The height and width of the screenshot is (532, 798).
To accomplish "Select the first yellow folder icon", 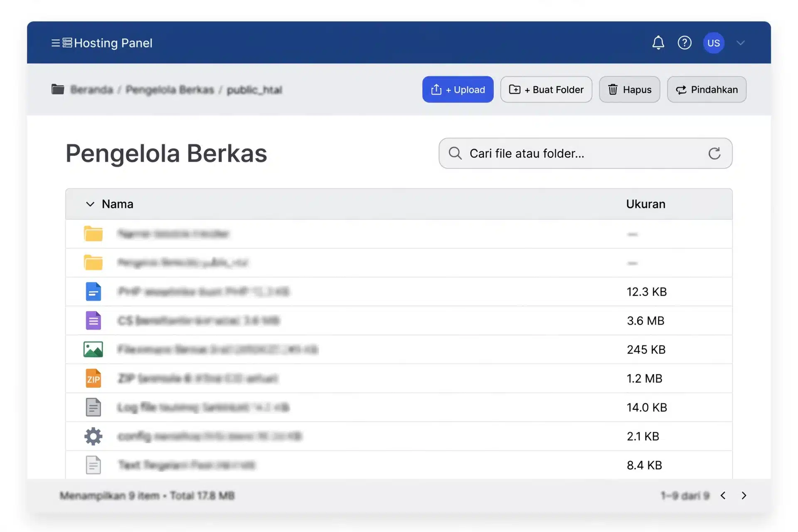I will coord(93,234).
